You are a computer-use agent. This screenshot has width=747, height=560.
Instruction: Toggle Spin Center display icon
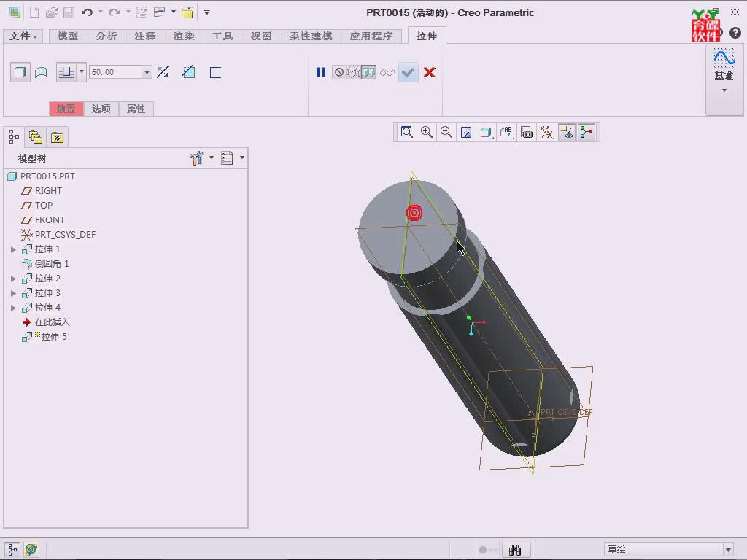(587, 132)
